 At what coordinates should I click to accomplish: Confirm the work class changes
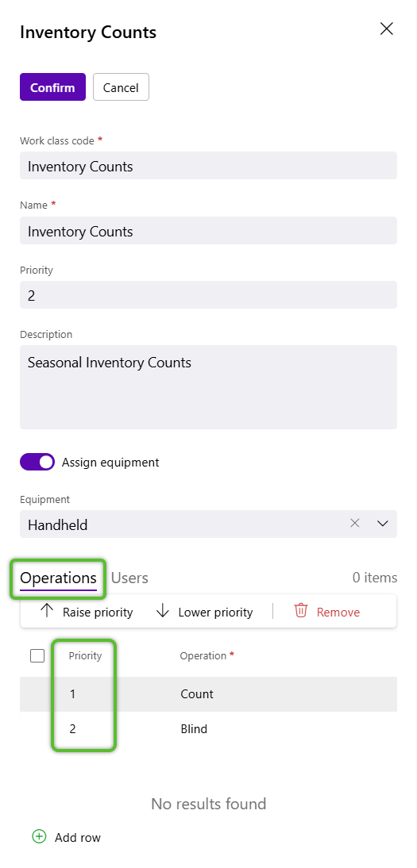(52, 87)
